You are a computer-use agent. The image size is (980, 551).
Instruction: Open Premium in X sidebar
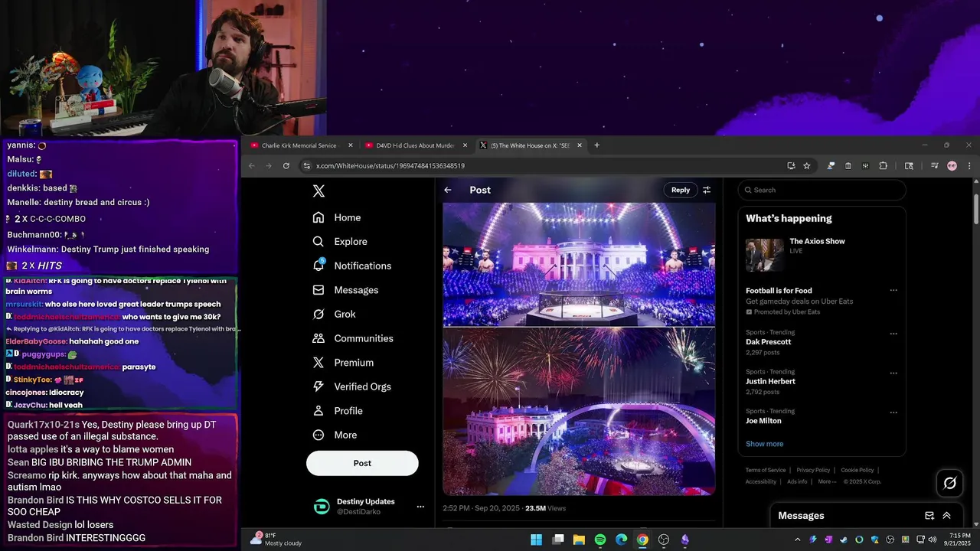(343, 363)
